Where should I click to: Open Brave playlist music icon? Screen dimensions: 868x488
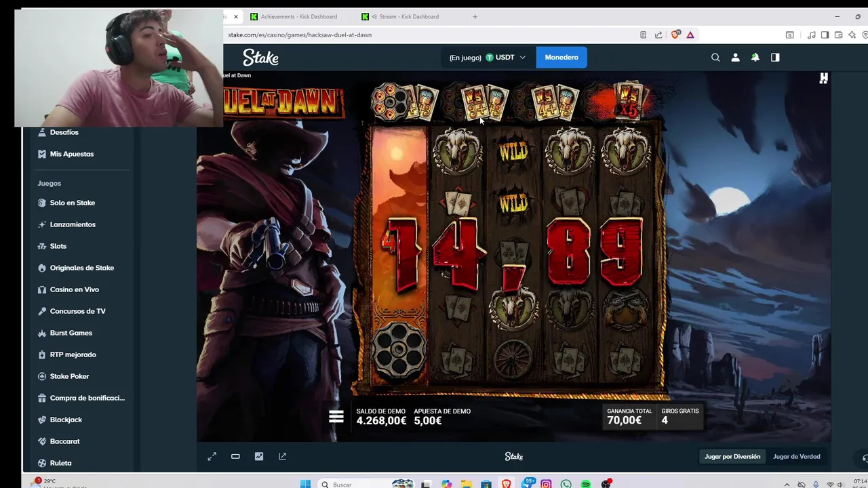coord(812,35)
